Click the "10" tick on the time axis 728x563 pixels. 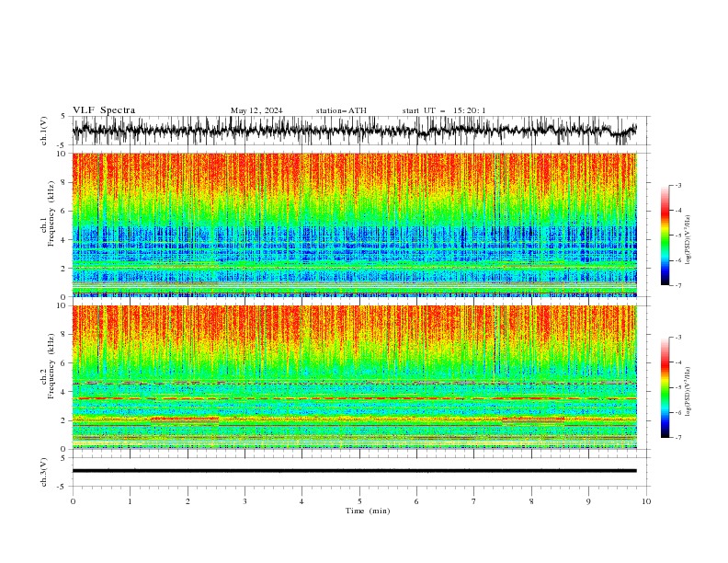click(646, 501)
